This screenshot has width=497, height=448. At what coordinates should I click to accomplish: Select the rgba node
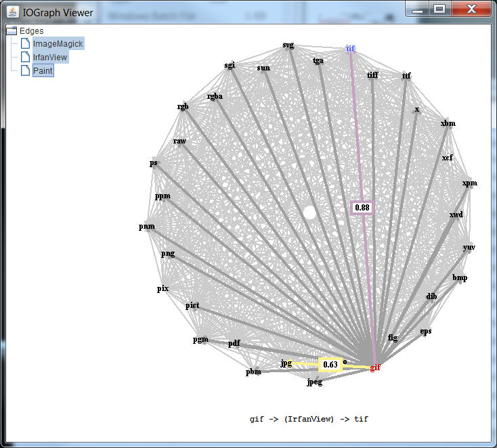pos(215,96)
